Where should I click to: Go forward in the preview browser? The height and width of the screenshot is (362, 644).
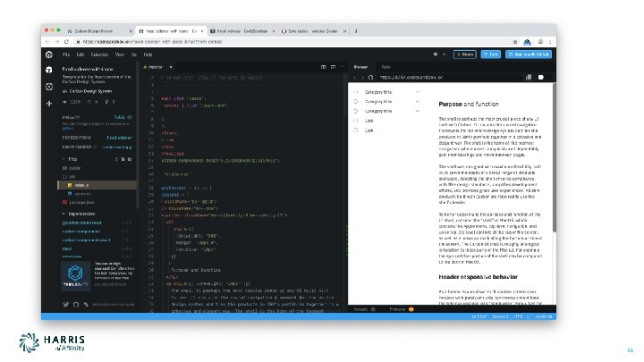tap(362, 77)
